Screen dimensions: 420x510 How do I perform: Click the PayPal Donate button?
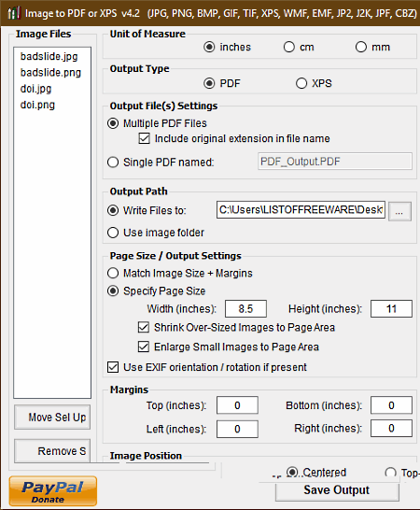pyautogui.click(x=53, y=491)
